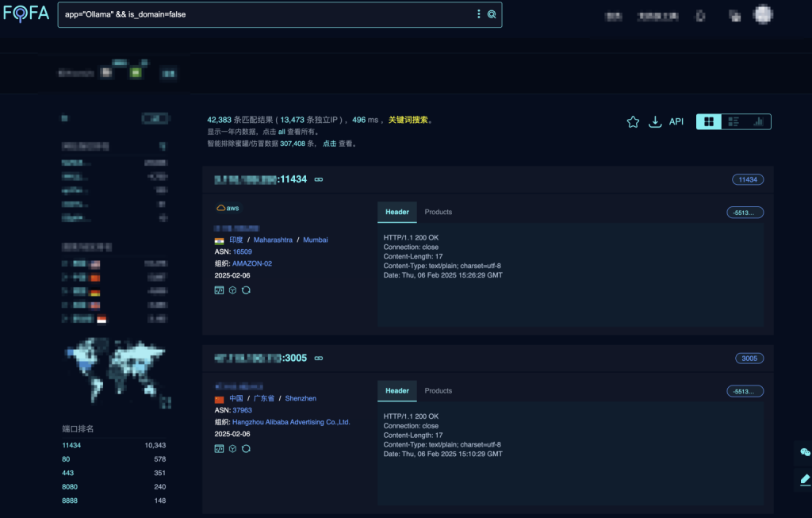The image size is (812, 518).
Task: Switch results to statistics chart view
Action: click(759, 122)
